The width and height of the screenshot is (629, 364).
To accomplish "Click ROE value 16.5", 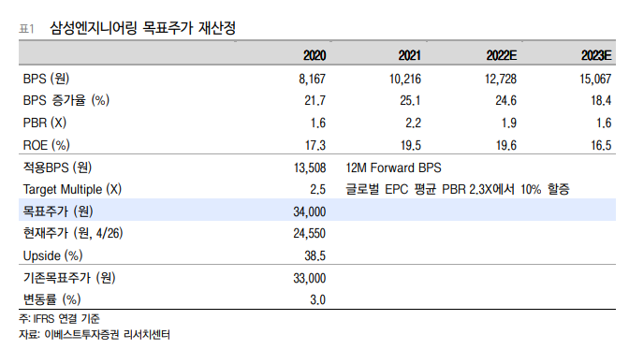I will (601, 146).
